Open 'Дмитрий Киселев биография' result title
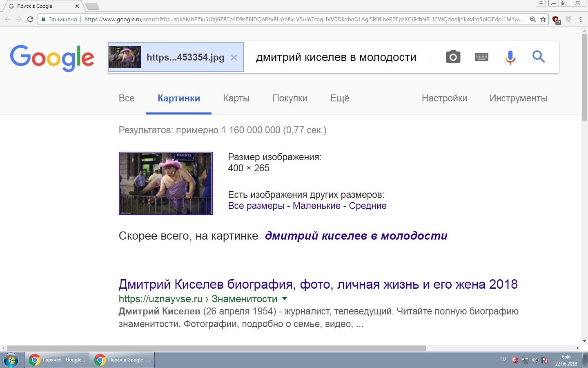 pos(318,284)
